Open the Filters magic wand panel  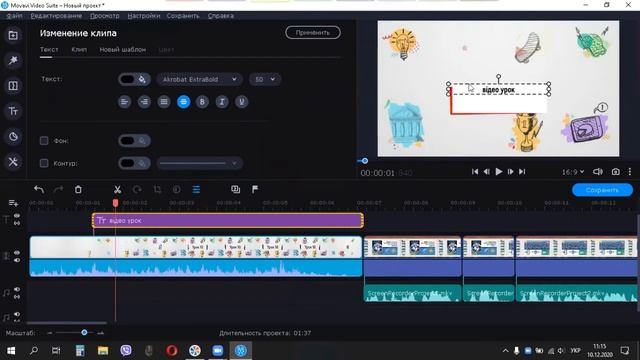pos(13,60)
